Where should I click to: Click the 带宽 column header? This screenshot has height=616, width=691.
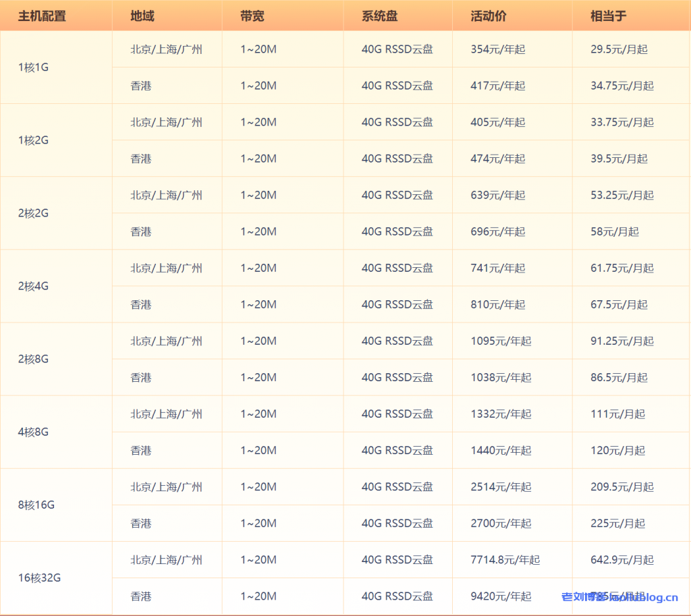(250, 15)
